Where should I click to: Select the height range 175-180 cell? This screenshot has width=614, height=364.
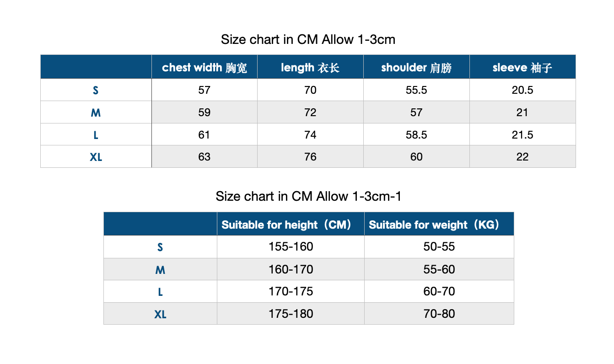tap(291, 314)
